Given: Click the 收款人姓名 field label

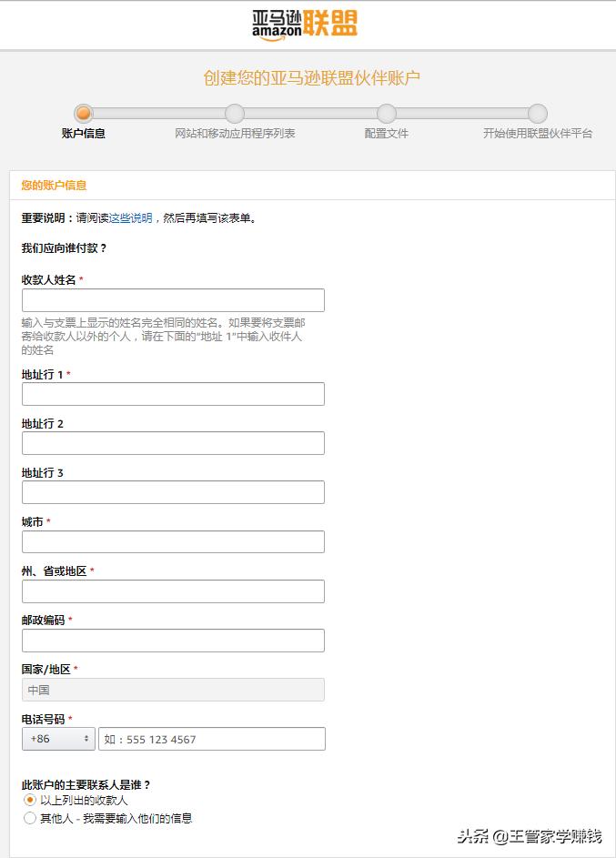Looking at the screenshot, I should 48,279.
